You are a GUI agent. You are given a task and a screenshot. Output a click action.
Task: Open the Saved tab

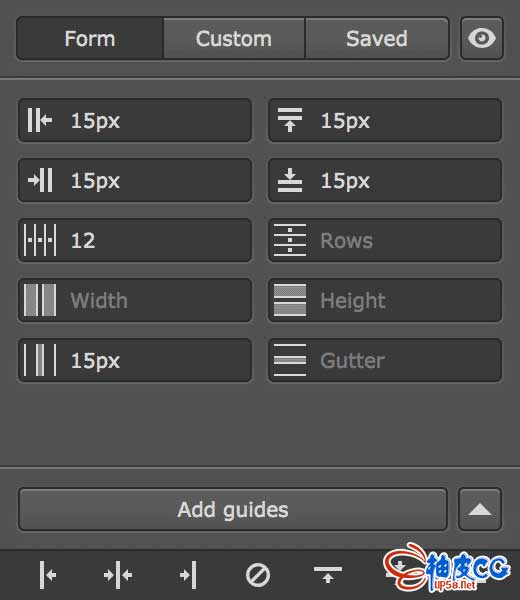(x=377, y=38)
